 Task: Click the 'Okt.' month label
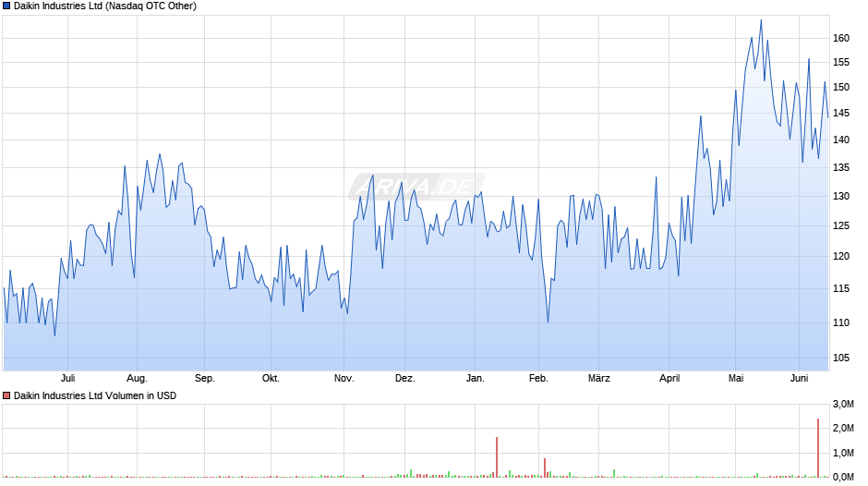pyautogui.click(x=271, y=379)
